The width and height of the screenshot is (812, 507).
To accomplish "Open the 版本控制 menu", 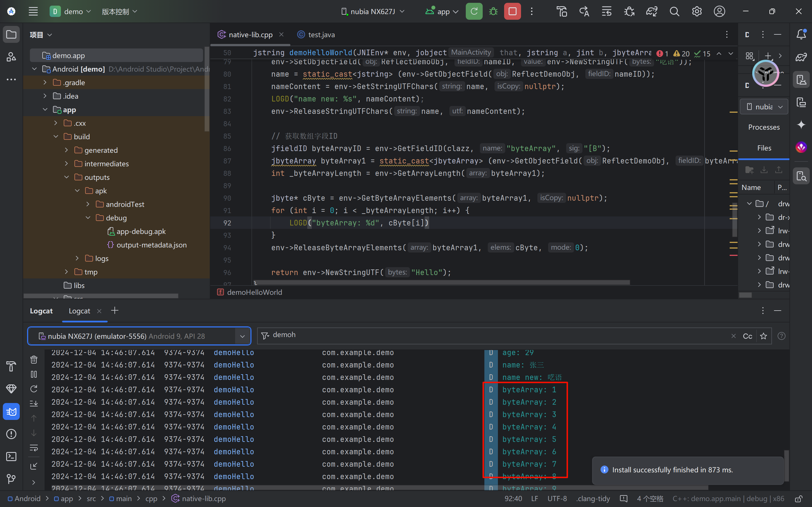I will [x=119, y=11].
